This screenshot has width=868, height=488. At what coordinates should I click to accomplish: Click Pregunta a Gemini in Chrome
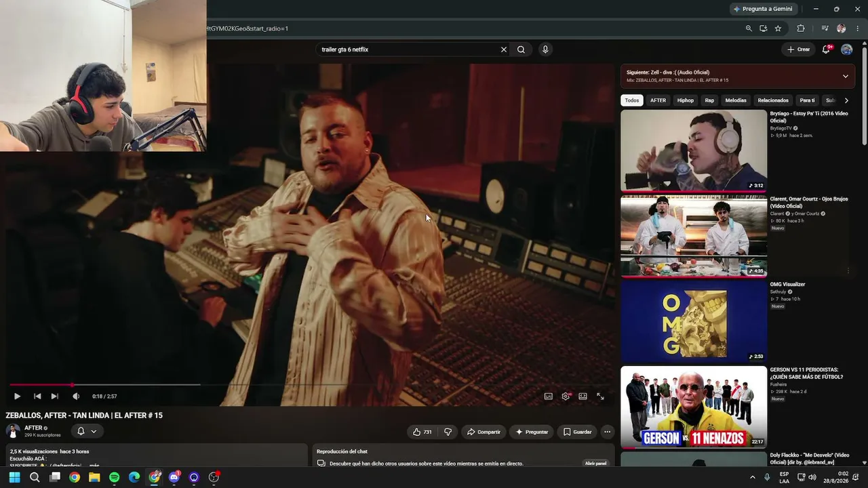click(x=763, y=9)
